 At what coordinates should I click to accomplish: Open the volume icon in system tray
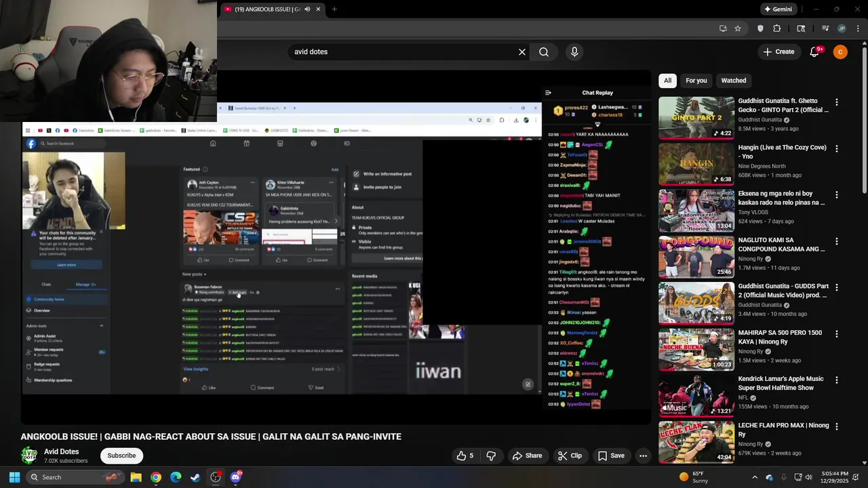(808, 477)
